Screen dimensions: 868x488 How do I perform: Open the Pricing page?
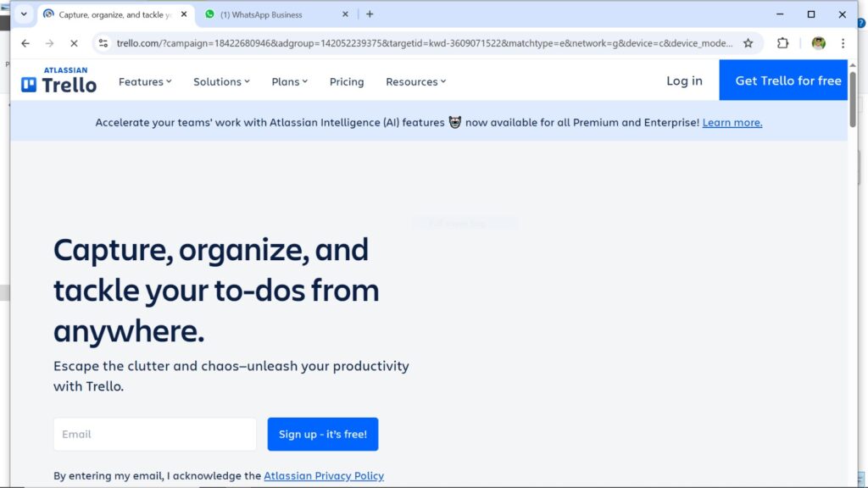347,81
